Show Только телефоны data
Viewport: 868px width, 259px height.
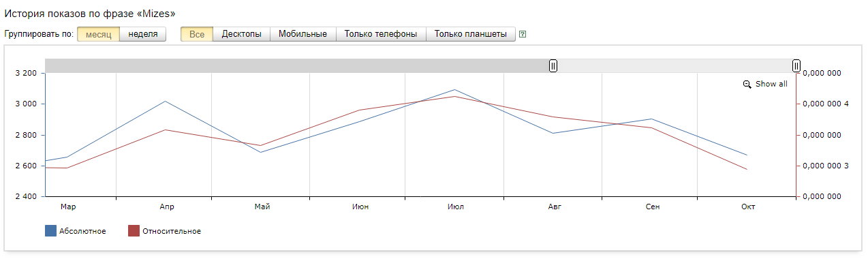[381, 34]
